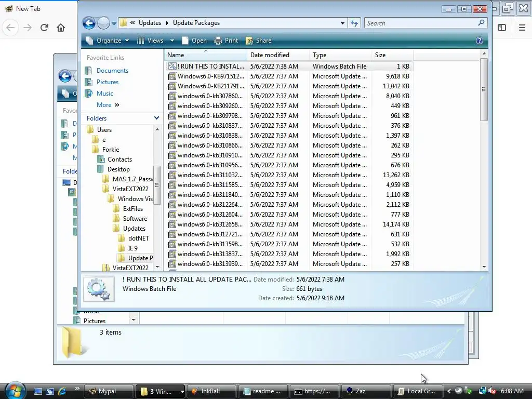Click batch file gear thumbnail in details pane
Image resolution: width=532 pixels, height=399 pixels.
click(x=99, y=289)
